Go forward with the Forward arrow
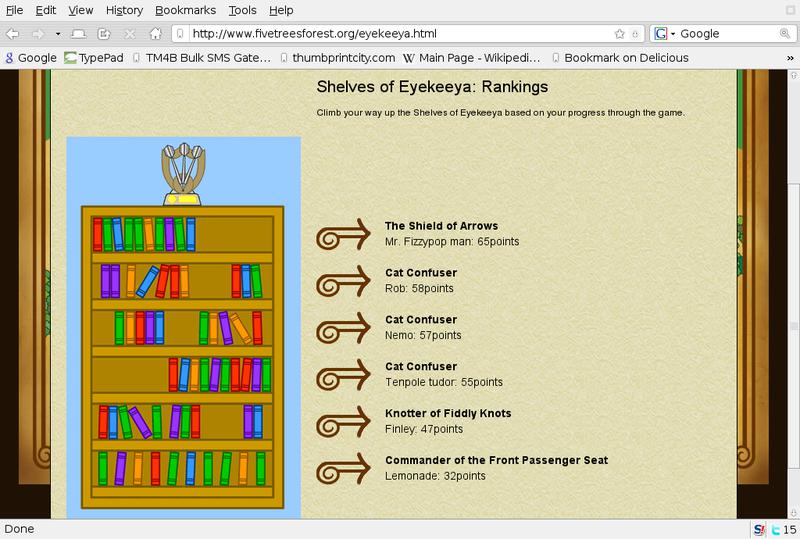 [38, 34]
